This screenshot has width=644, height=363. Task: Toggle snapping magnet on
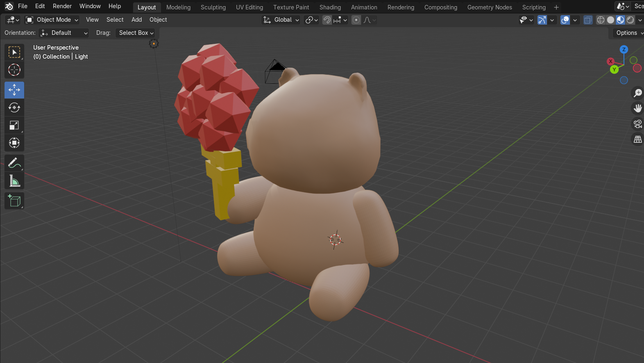[x=327, y=20]
